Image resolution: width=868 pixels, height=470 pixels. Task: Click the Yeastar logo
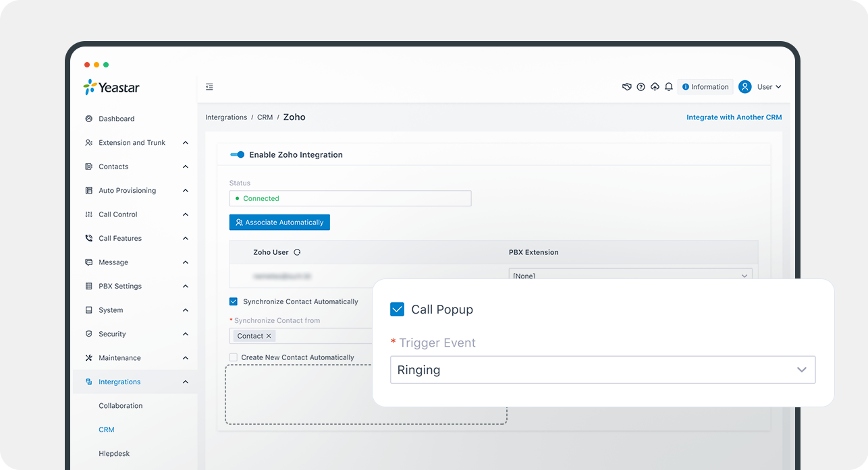[111, 87]
